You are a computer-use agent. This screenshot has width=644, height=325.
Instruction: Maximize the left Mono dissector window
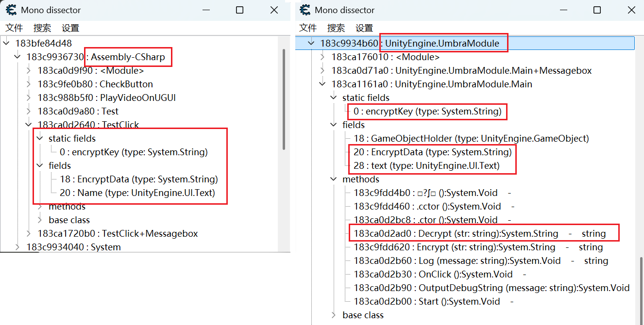click(240, 10)
